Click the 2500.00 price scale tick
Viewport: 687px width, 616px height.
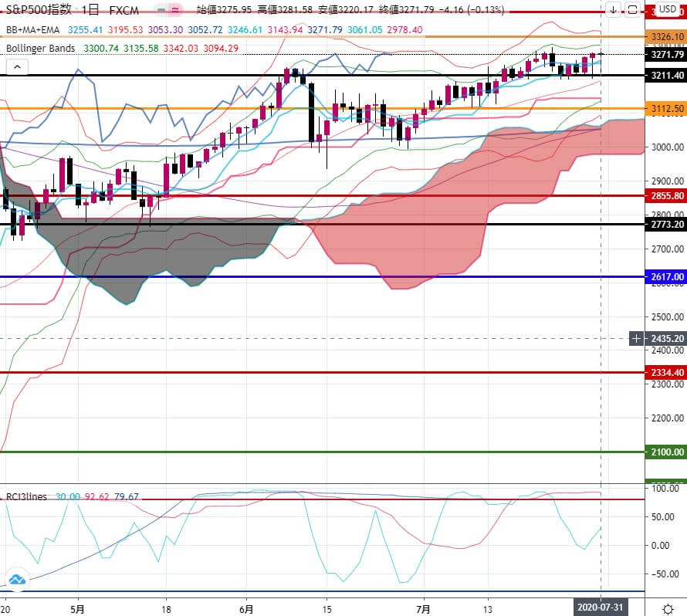[x=667, y=316]
